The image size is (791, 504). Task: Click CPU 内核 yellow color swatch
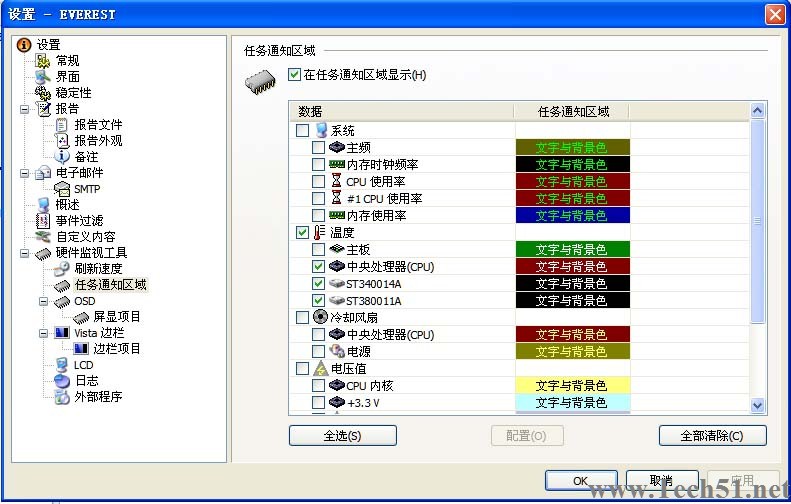[573, 385]
